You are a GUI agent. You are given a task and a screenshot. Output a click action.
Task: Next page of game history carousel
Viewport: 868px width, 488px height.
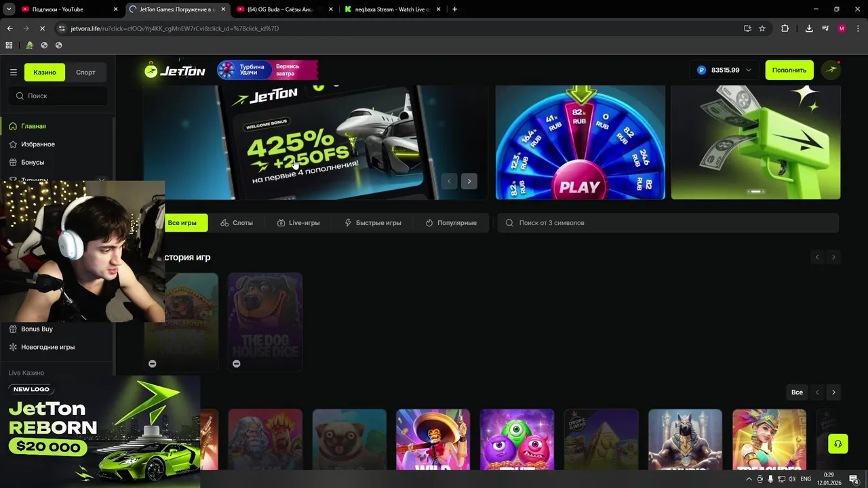coord(833,257)
